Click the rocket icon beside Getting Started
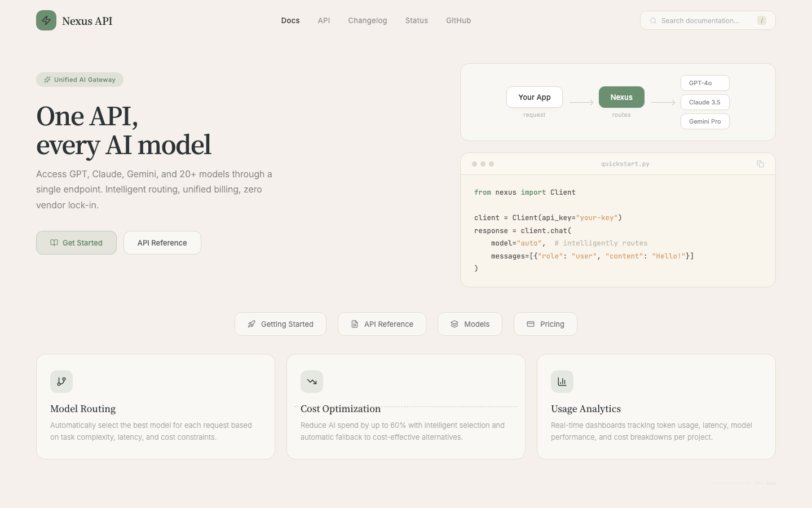Screen dimensions: 812x508 tap(251, 324)
